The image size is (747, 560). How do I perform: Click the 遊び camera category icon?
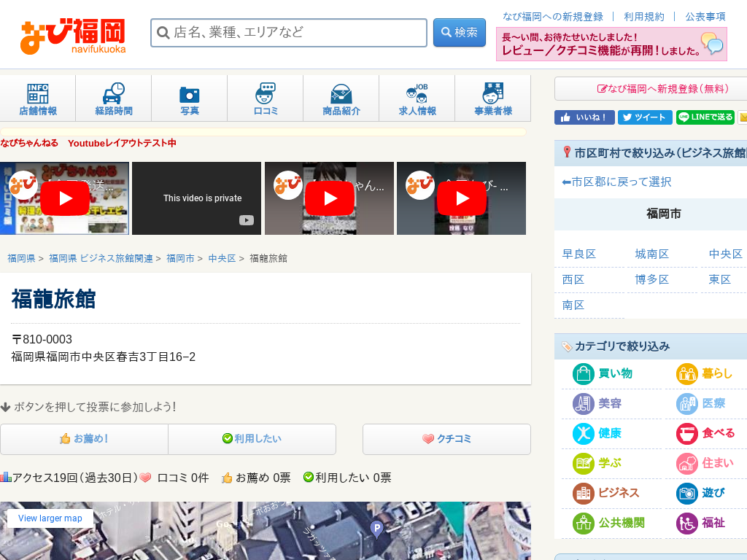687,494
